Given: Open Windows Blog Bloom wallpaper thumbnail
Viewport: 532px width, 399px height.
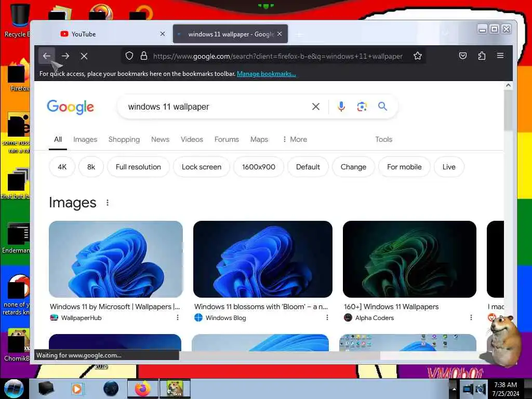Looking at the screenshot, I should [262, 259].
